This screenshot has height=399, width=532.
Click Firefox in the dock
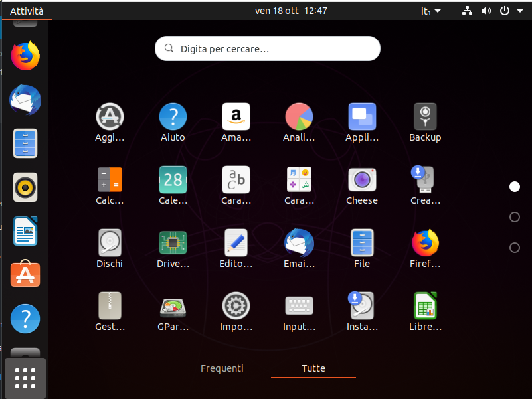coord(25,56)
